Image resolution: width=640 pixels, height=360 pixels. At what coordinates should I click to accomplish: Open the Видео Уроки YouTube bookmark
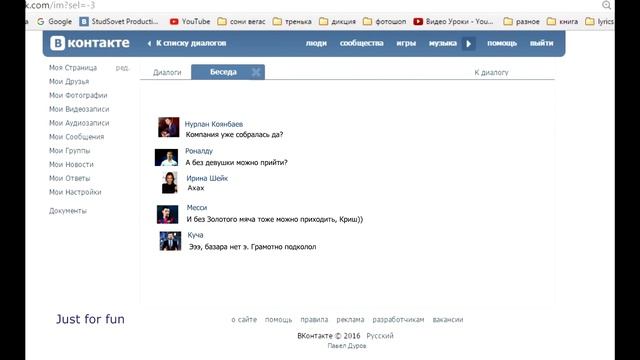click(x=453, y=22)
